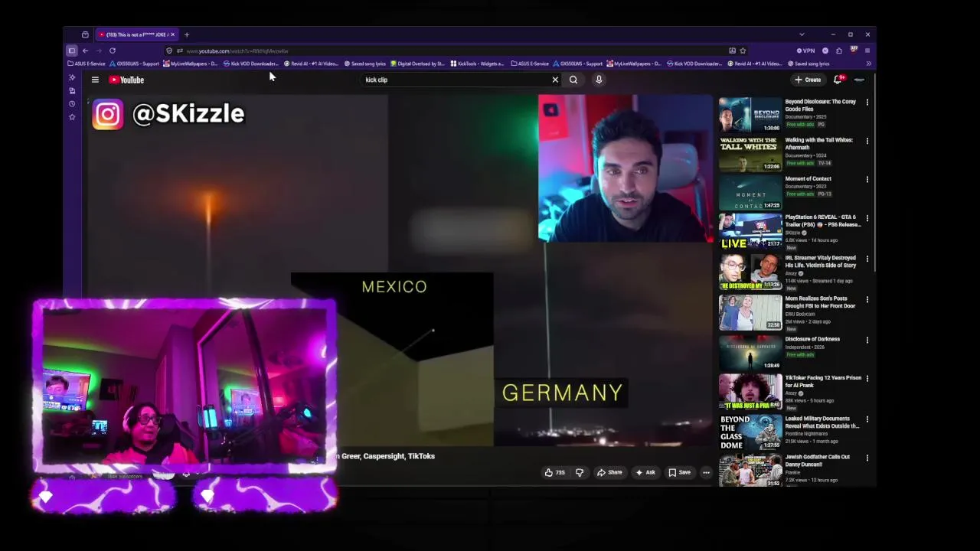
Task: Like the video with 735 likes
Action: pyautogui.click(x=554, y=472)
